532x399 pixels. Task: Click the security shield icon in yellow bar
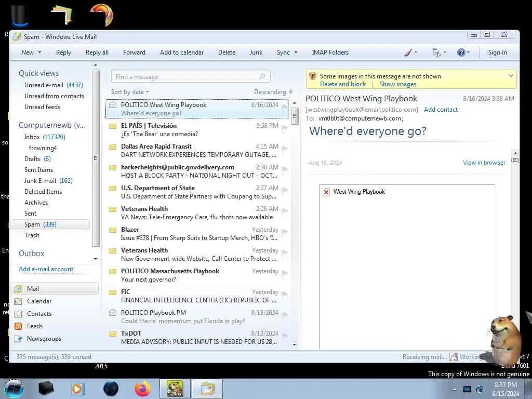pos(313,76)
